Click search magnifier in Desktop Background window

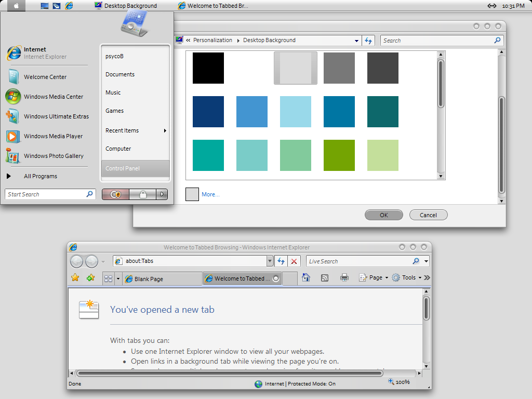[x=497, y=41]
